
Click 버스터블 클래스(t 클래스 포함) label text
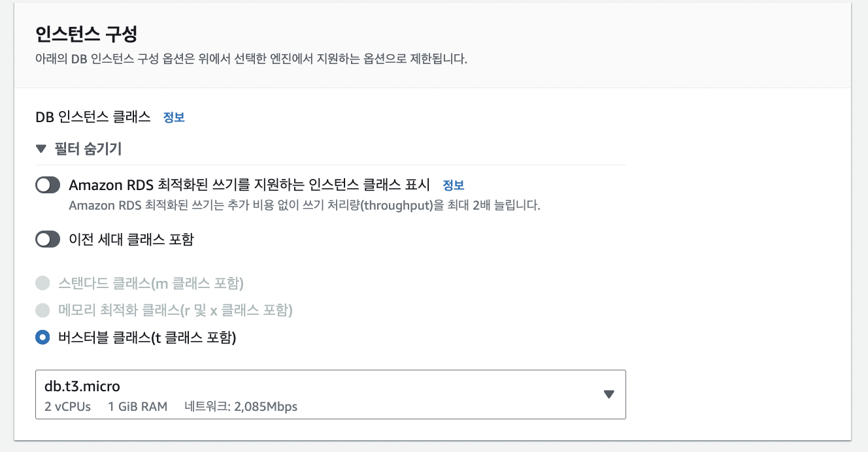[147, 338]
